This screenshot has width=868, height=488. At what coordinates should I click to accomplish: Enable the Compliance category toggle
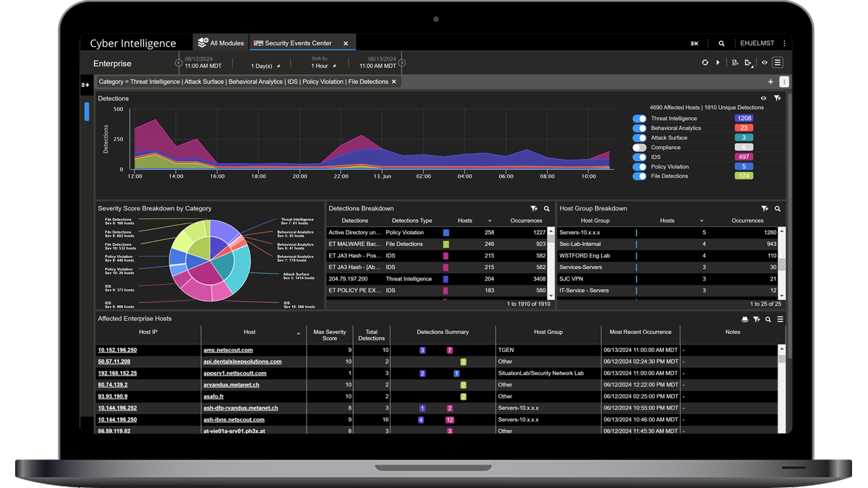[x=639, y=147]
